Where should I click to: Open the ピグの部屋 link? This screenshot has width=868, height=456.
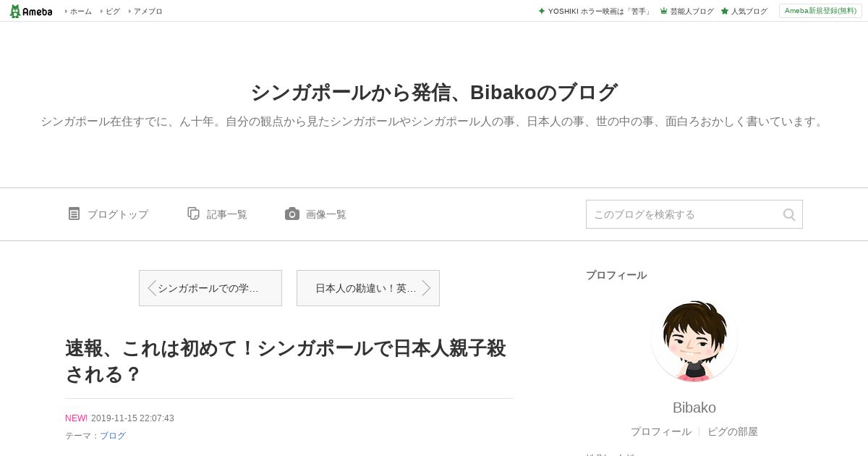733,431
